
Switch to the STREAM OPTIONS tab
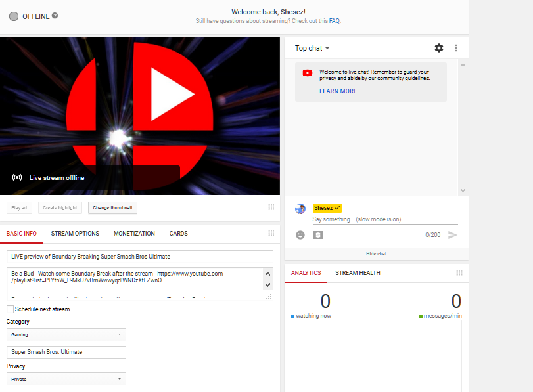coord(75,234)
